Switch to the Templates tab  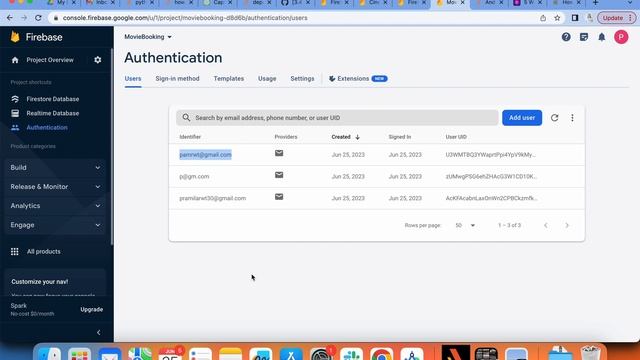click(x=229, y=79)
